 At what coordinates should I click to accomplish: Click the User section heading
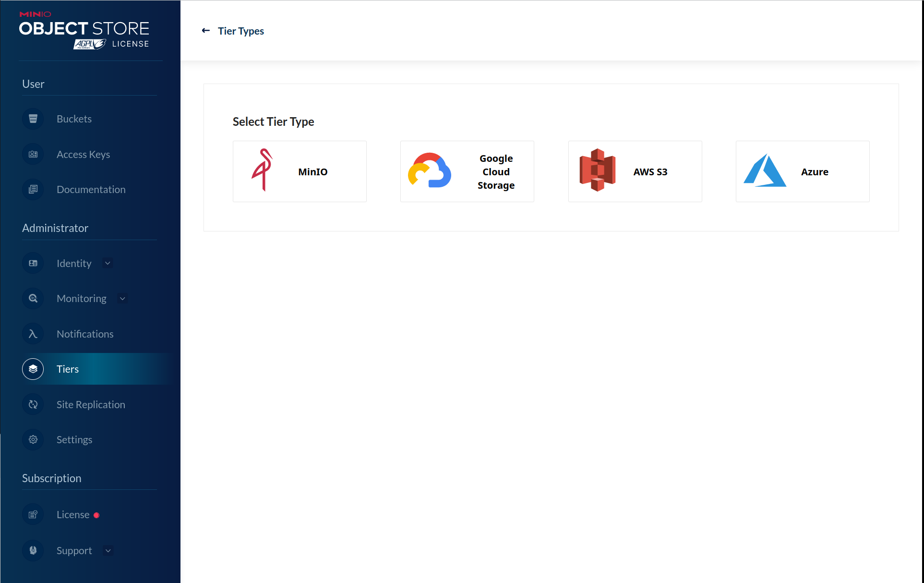33,84
